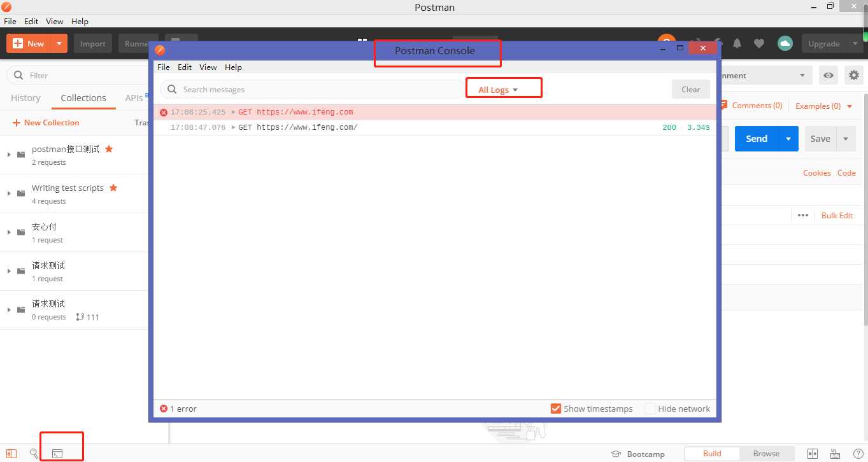Enable the Hide network checkbox
This screenshot has height=462, width=868.
point(650,409)
